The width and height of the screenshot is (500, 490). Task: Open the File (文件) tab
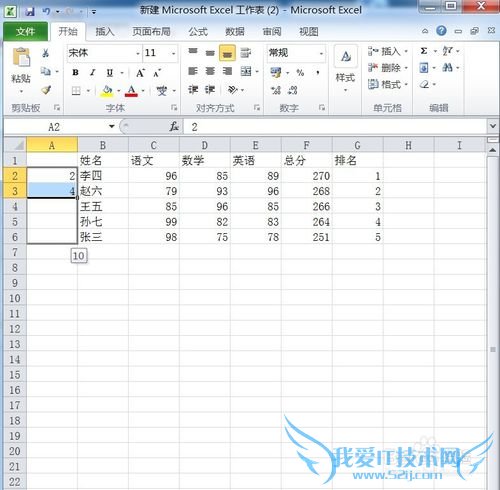pyautogui.click(x=25, y=32)
